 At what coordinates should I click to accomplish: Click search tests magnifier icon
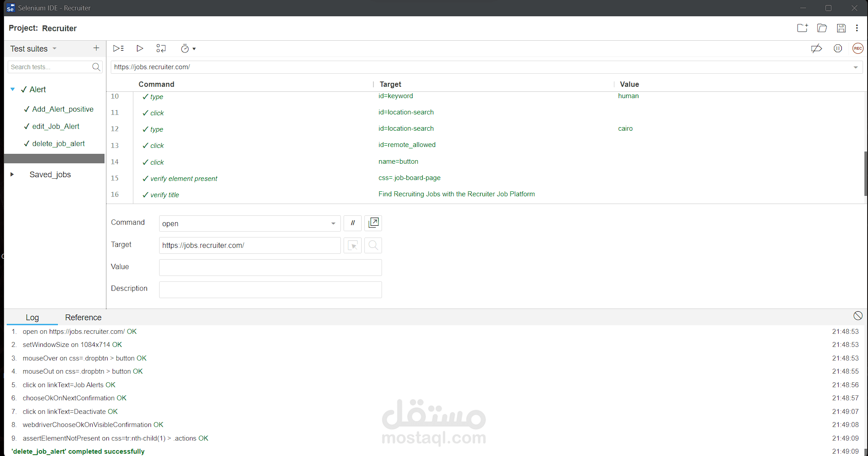click(96, 67)
